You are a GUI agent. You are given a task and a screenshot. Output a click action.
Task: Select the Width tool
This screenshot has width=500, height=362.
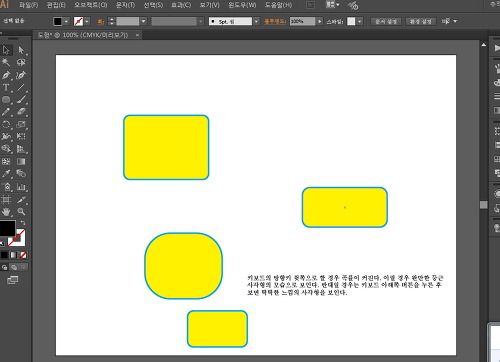(x=6, y=137)
